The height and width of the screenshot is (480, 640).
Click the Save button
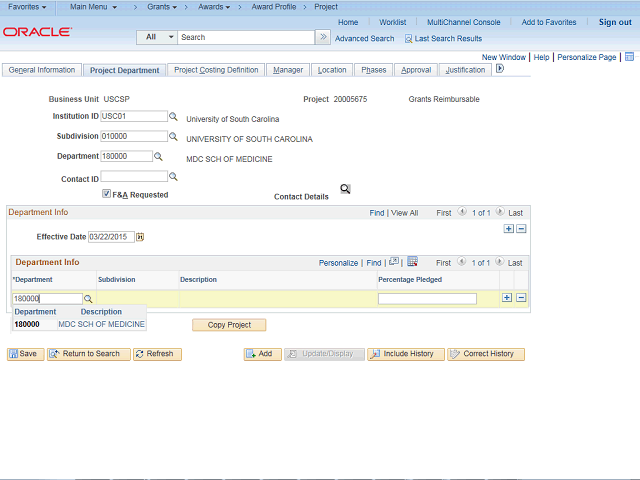pos(25,354)
